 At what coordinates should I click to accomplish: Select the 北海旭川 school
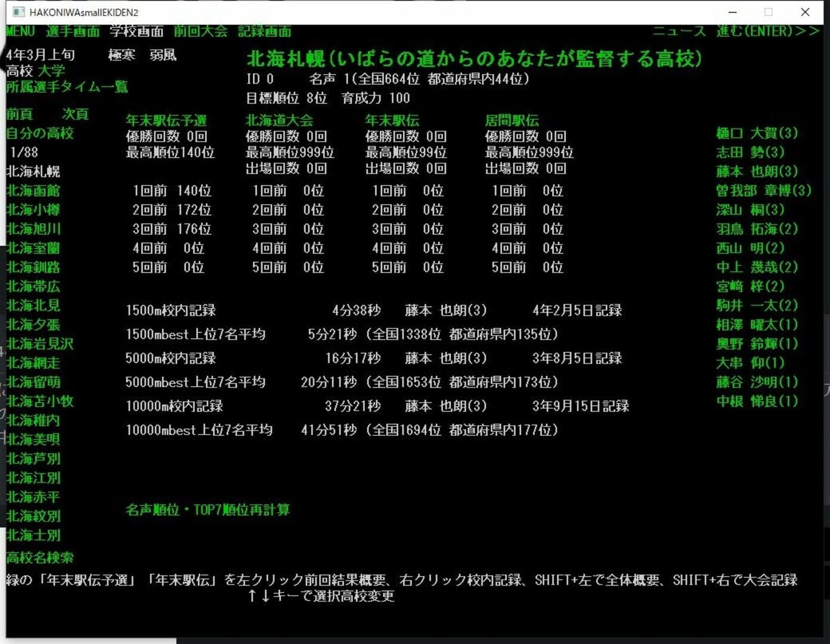32,229
